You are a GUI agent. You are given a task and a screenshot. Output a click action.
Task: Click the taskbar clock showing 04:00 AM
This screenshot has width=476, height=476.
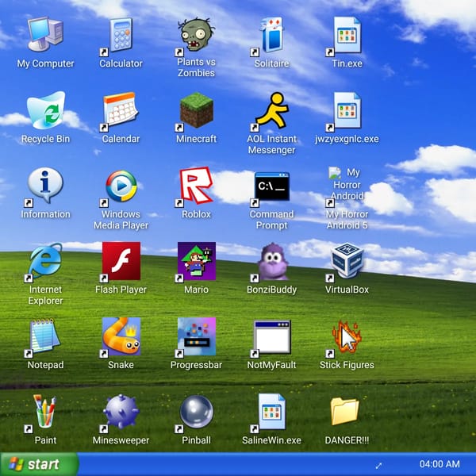(440, 464)
